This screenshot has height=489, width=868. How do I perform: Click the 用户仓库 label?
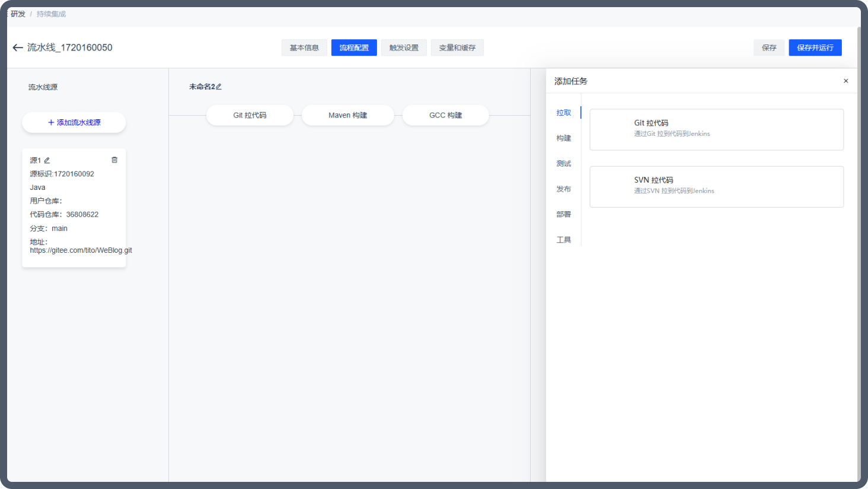46,201
